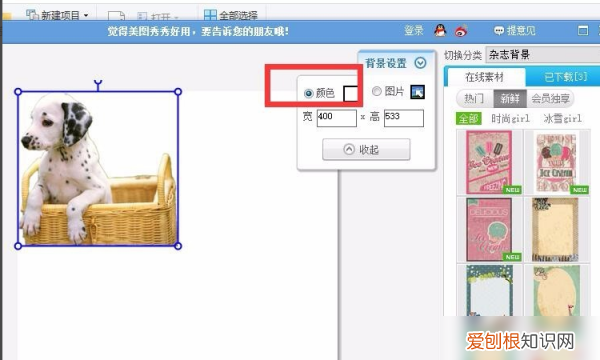Click the top-left resize handle of dog image

[x=18, y=92]
